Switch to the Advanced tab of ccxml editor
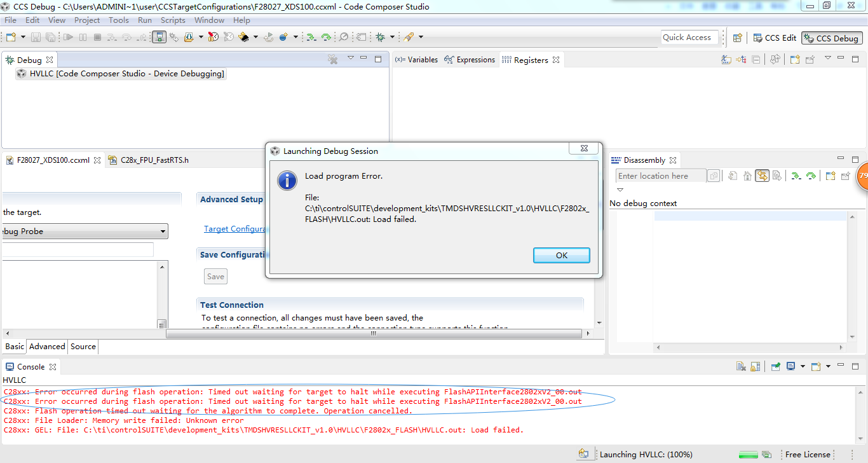The height and width of the screenshot is (463, 868). pos(47,347)
